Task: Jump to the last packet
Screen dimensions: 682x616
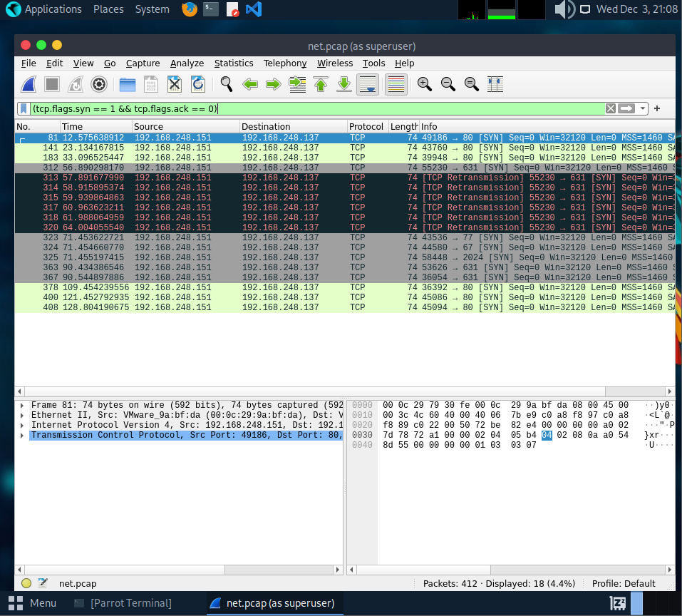Action: (343, 84)
